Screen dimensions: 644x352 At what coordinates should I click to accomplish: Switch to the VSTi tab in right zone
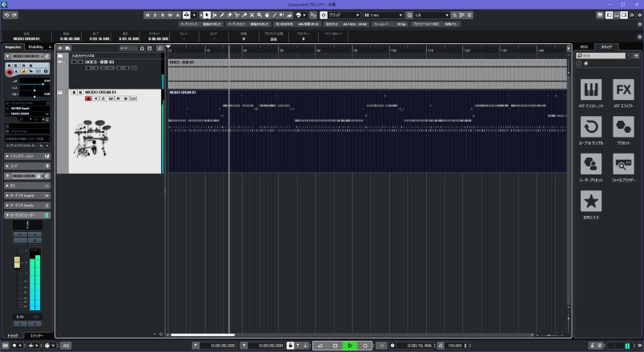[x=585, y=47]
